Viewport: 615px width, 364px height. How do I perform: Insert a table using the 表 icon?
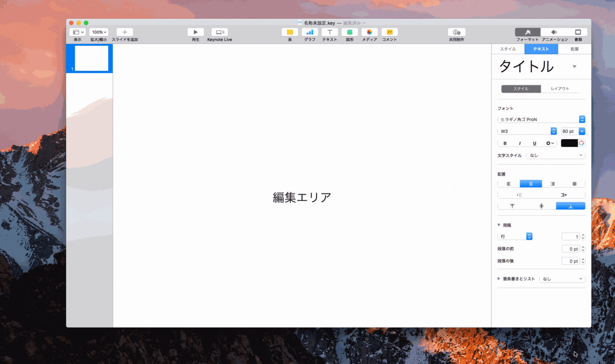290,32
